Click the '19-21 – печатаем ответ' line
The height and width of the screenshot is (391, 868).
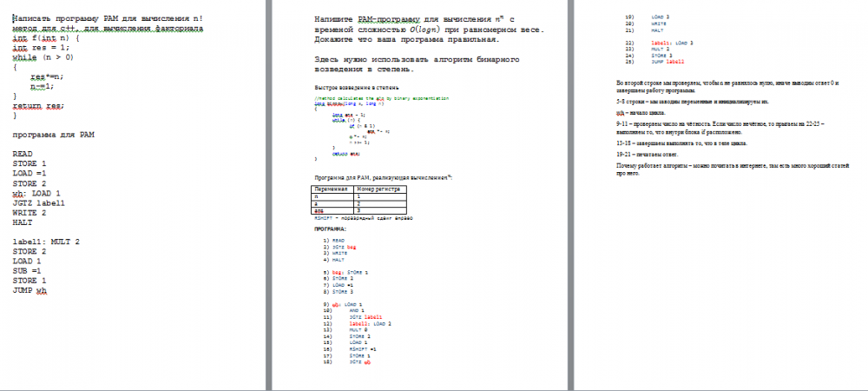coord(660,153)
